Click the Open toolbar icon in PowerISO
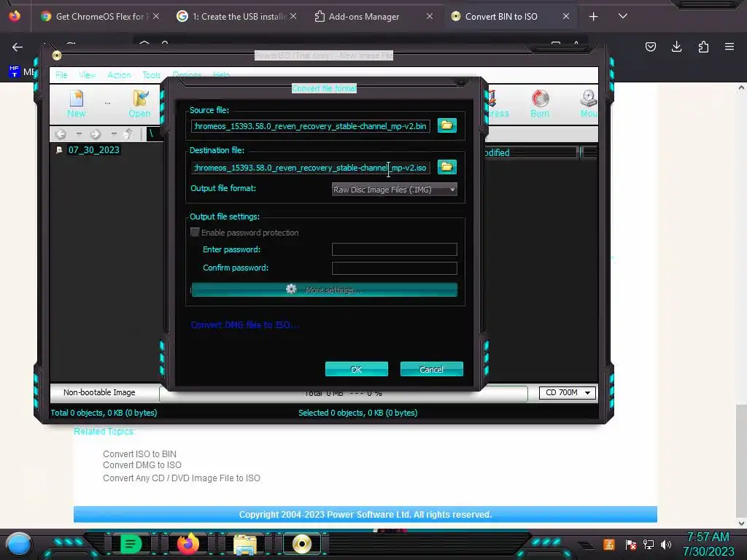The height and width of the screenshot is (560, 747). [x=139, y=104]
